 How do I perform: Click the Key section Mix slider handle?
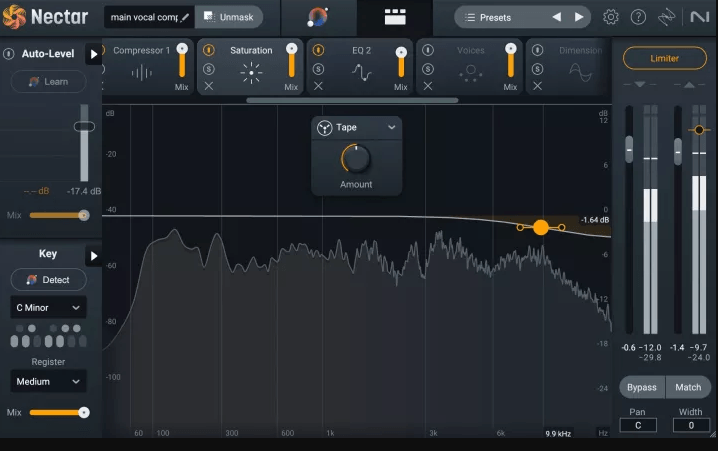(x=83, y=413)
